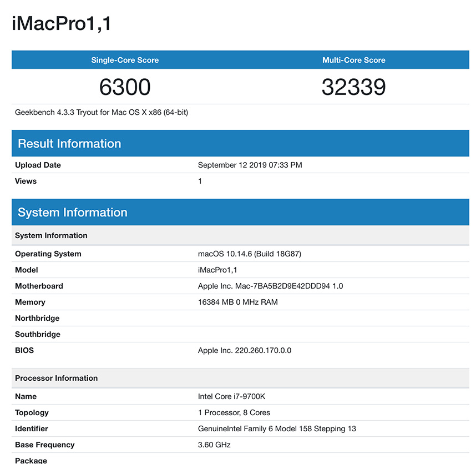Click the Multi-Core Score header

353,60
